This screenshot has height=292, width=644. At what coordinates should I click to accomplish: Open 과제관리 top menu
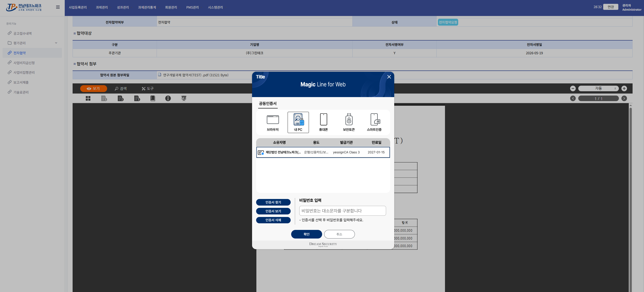[x=102, y=8]
